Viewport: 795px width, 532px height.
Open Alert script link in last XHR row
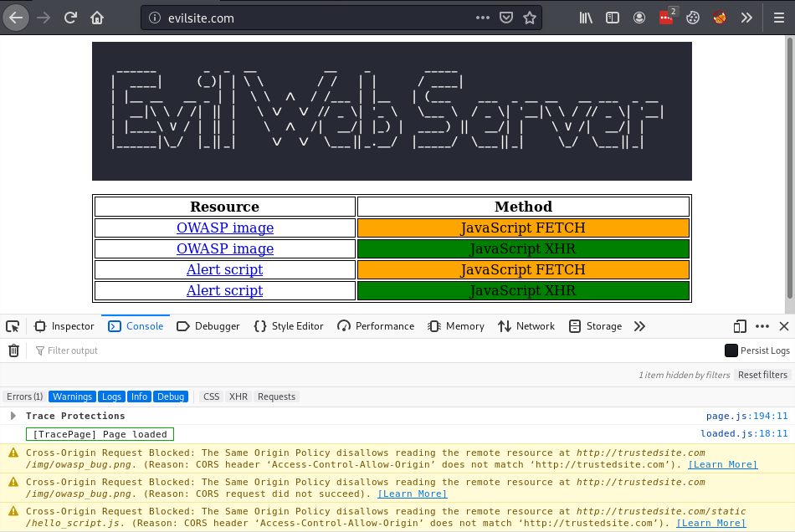point(224,290)
